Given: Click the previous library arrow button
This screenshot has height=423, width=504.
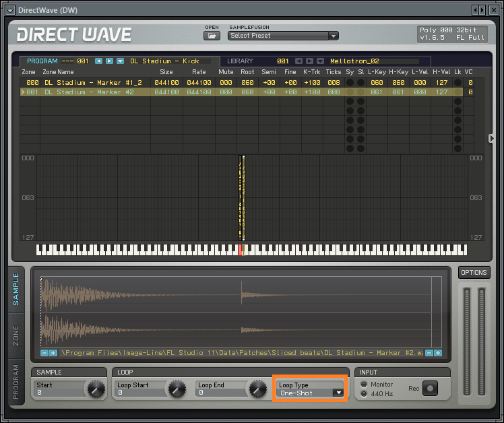Looking at the screenshot, I should point(298,61).
